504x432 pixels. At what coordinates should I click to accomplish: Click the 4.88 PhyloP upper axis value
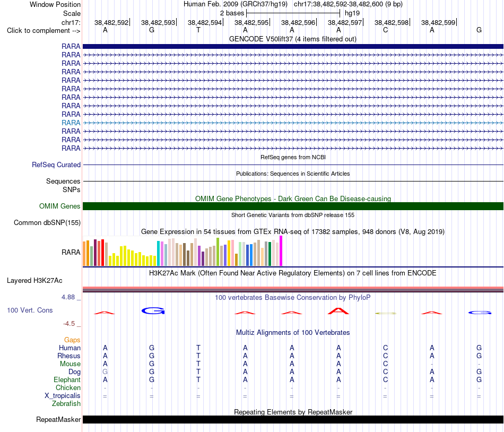point(68,297)
